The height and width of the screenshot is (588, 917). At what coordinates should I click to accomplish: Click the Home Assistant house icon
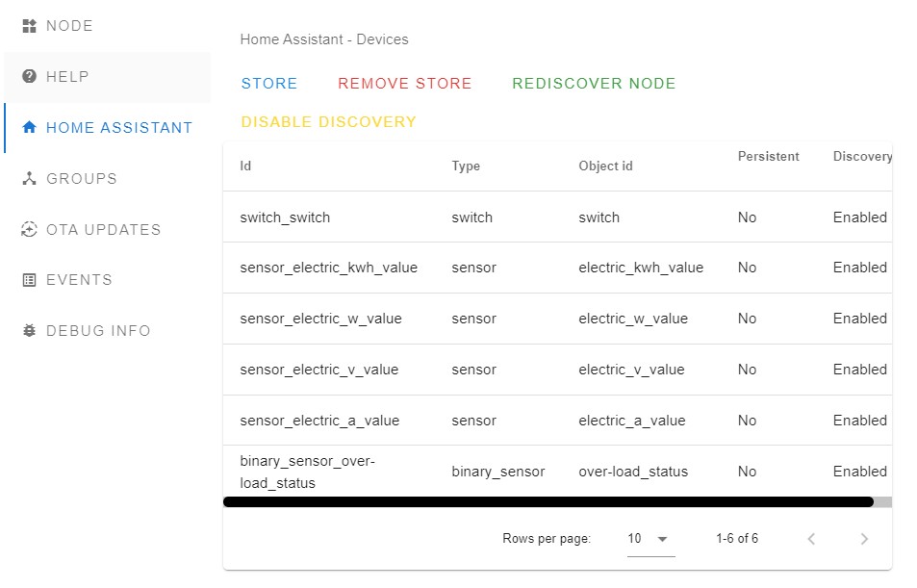29,128
